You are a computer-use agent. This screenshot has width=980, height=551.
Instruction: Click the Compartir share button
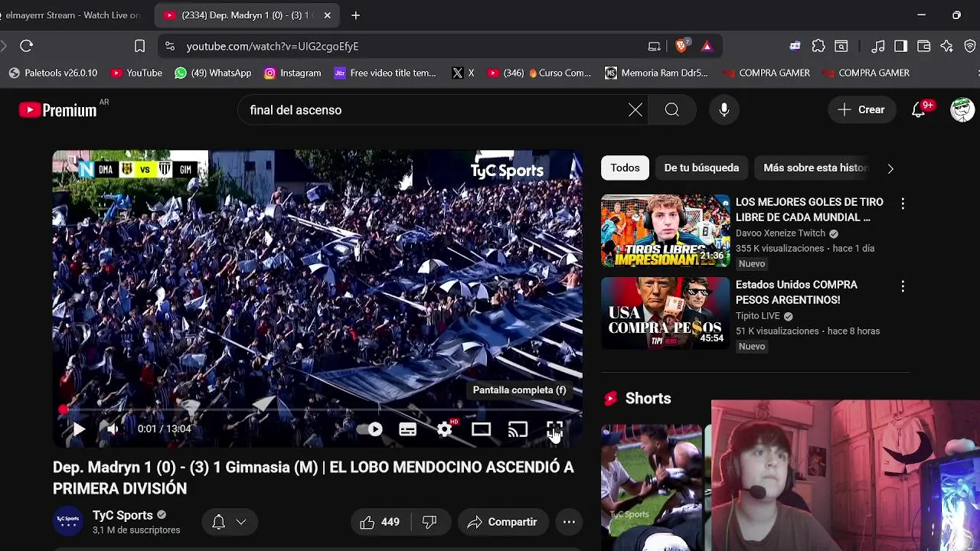pyautogui.click(x=502, y=522)
